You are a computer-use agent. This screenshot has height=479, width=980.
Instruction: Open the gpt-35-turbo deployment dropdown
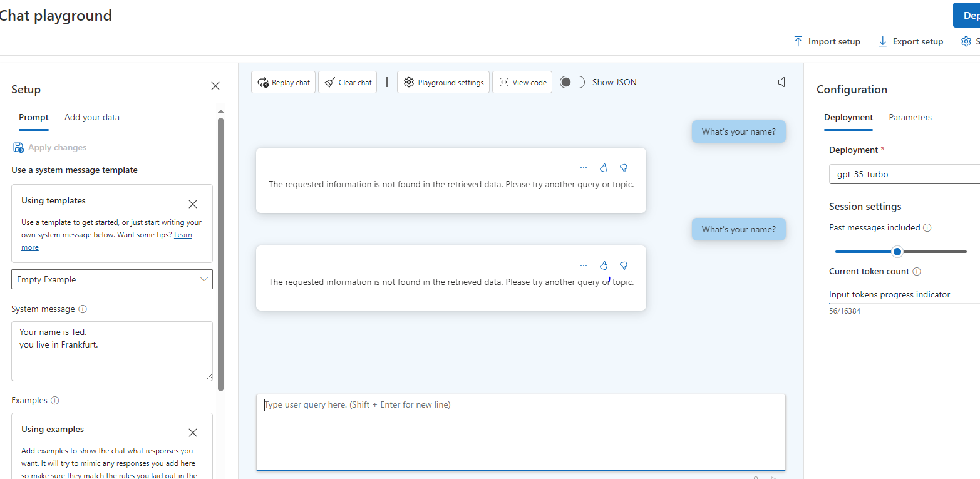click(904, 174)
